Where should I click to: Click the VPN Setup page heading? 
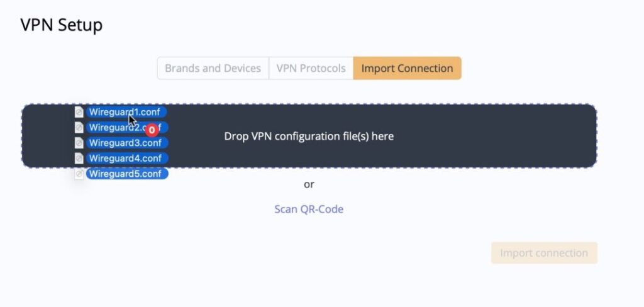click(x=61, y=25)
